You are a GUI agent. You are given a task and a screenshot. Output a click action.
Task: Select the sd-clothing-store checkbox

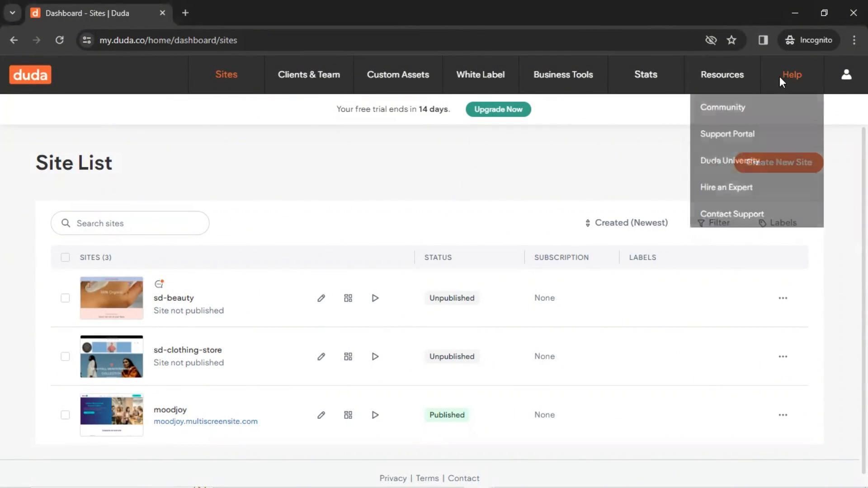coord(65,357)
